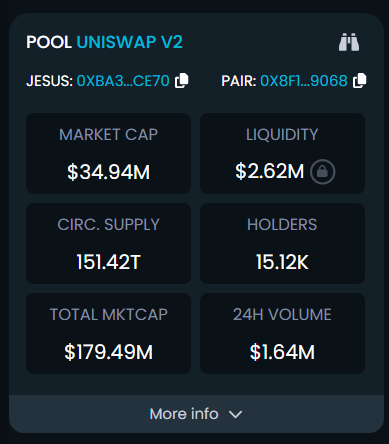This screenshot has width=389, height=444.
Task: Click the LIQUIDITY label
Action: (x=282, y=135)
